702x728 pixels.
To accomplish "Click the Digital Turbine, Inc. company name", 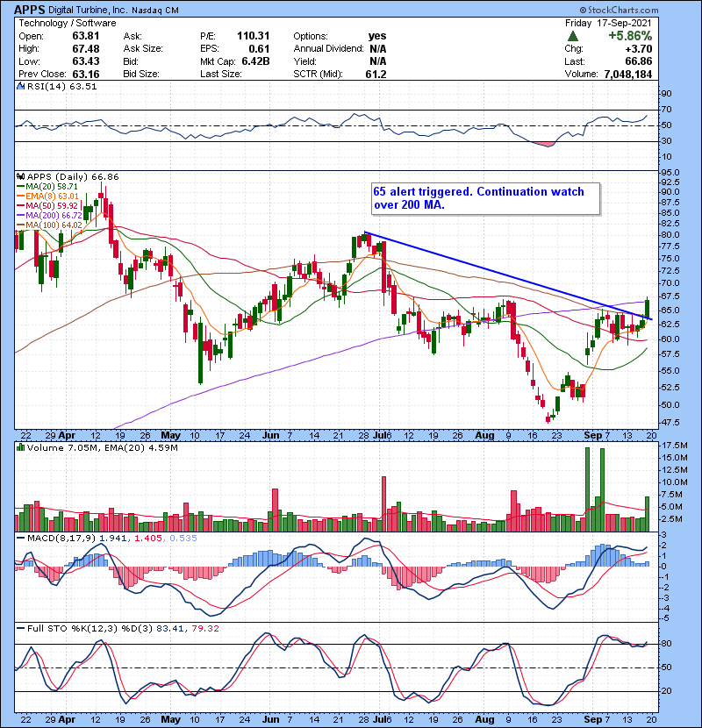I will coord(89,10).
